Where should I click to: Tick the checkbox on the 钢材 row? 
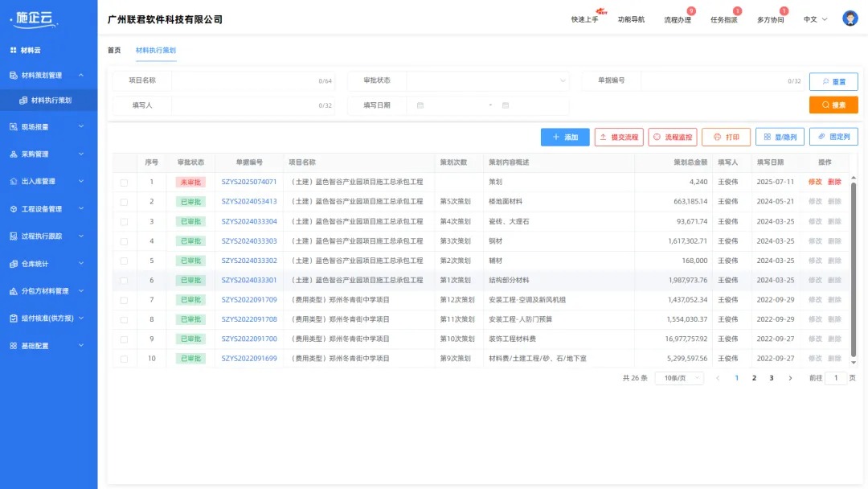(x=125, y=240)
